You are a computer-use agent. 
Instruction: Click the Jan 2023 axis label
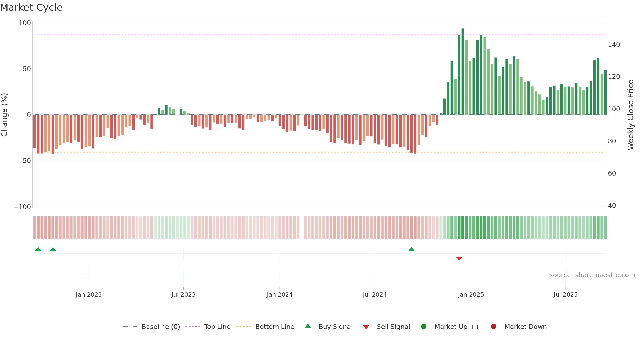point(89,295)
